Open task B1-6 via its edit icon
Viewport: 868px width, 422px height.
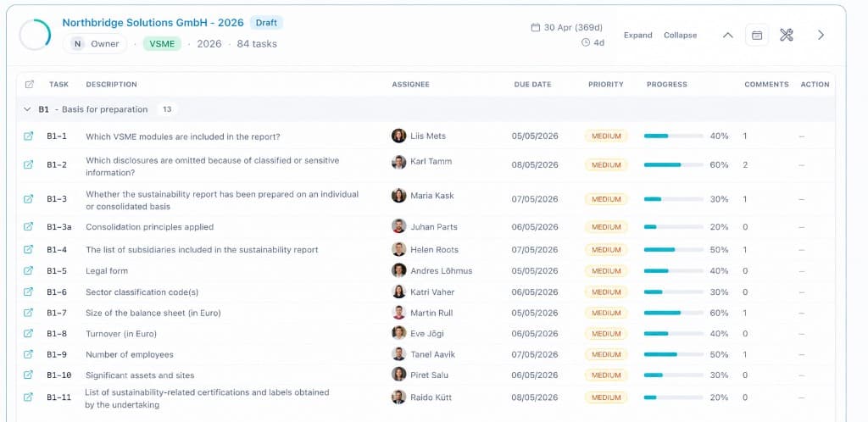[x=28, y=292]
